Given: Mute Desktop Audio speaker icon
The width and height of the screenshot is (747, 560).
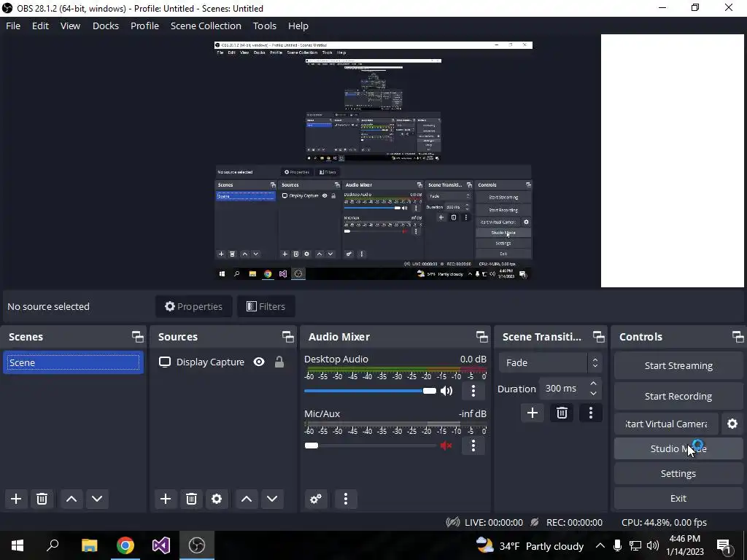Looking at the screenshot, I should [446, 391].
